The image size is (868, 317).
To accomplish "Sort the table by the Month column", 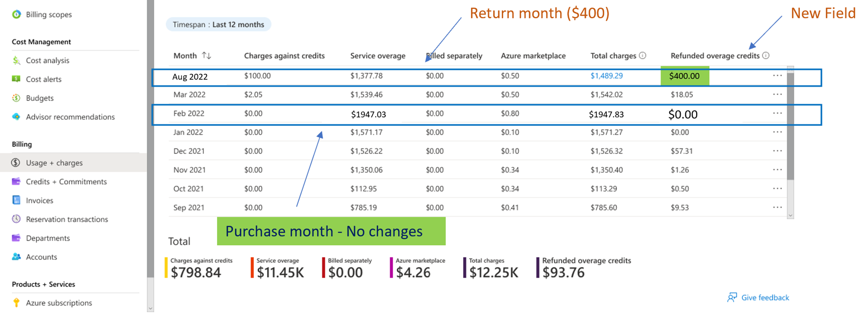I will (x=206, y=56).
